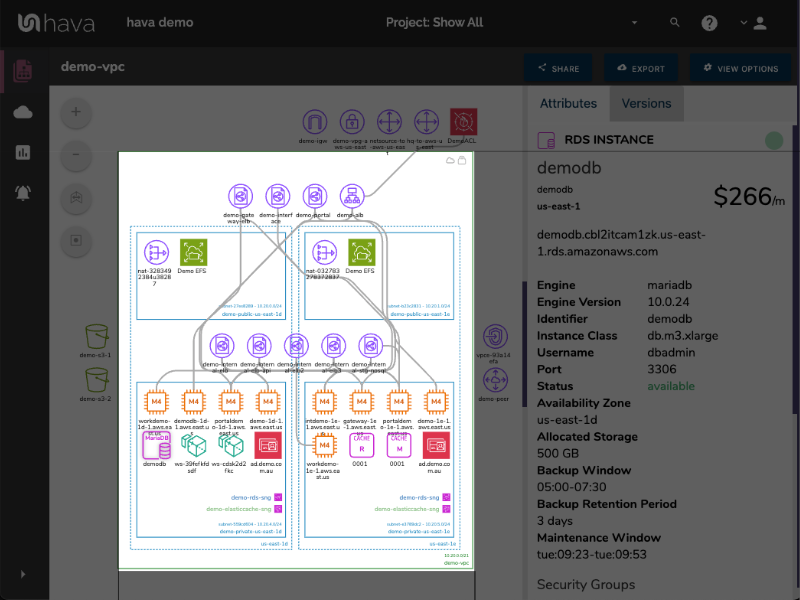Screen dimensions: 800x600
Task: Open the environments cloud icon in left sidebar
Action: click(x=23, y=112)
